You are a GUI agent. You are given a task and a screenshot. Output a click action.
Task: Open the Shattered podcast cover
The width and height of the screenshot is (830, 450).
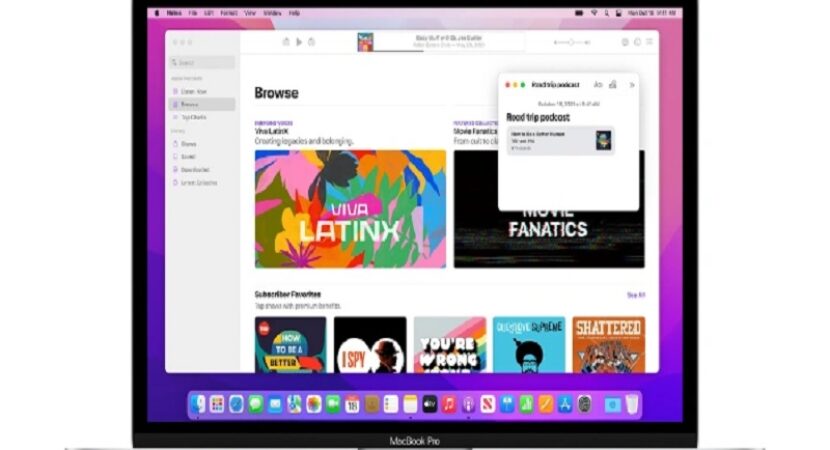(609, 345)
